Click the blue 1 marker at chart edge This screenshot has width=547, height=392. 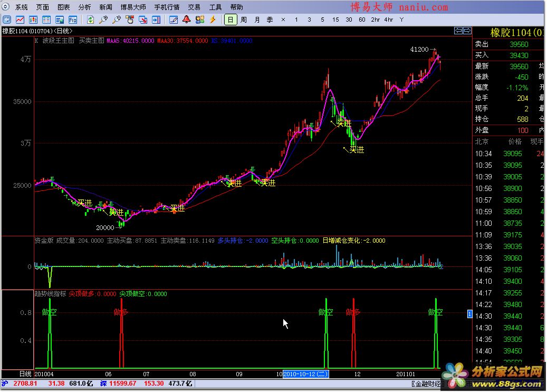point(469,314)
